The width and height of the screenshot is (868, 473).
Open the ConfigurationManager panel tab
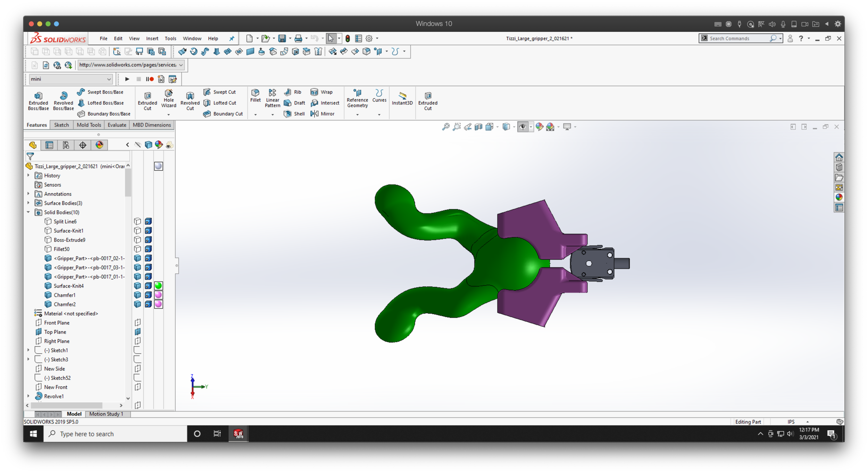[66, 145]
